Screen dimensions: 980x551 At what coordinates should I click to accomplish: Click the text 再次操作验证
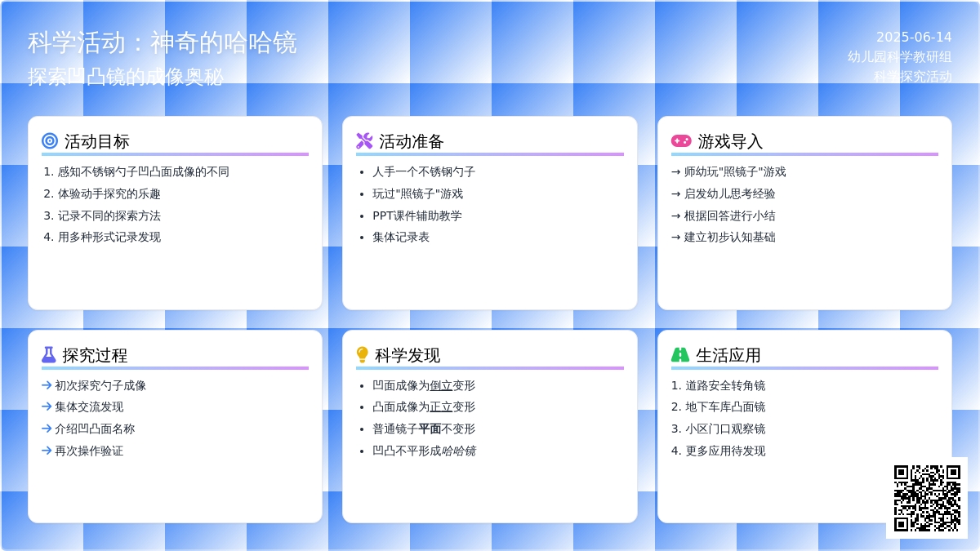pyautogui.click(x=89, y=451)
